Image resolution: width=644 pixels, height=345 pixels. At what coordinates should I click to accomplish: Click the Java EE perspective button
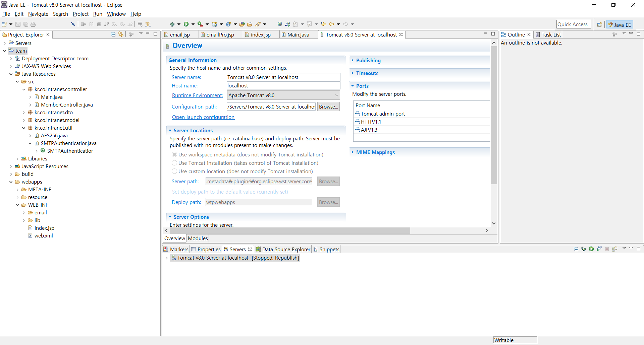pos(620,24)
